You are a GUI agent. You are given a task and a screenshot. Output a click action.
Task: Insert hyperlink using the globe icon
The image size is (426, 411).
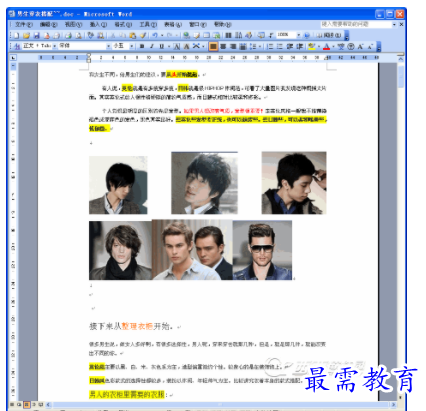[x=186, y=35]
